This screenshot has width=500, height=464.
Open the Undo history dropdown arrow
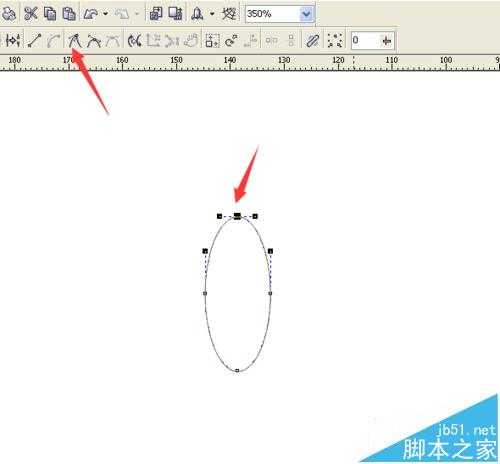(106, 14)
